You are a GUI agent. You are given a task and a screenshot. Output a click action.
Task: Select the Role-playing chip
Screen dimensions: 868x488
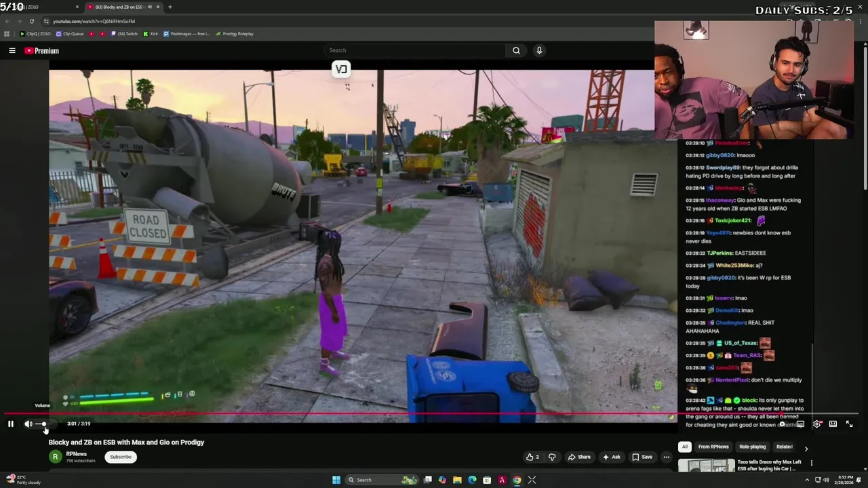pos(752,447)
